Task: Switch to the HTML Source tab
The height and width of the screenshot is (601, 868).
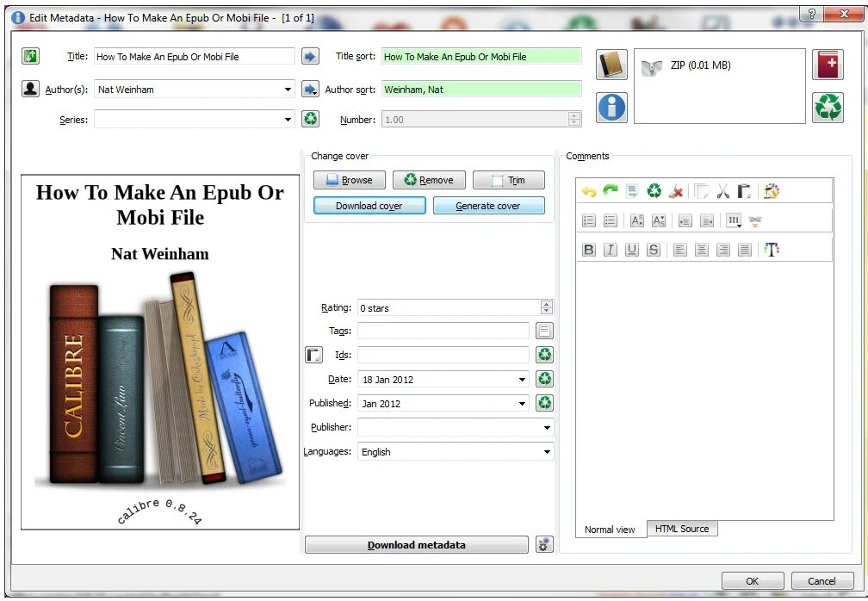Action: point(682,529)
